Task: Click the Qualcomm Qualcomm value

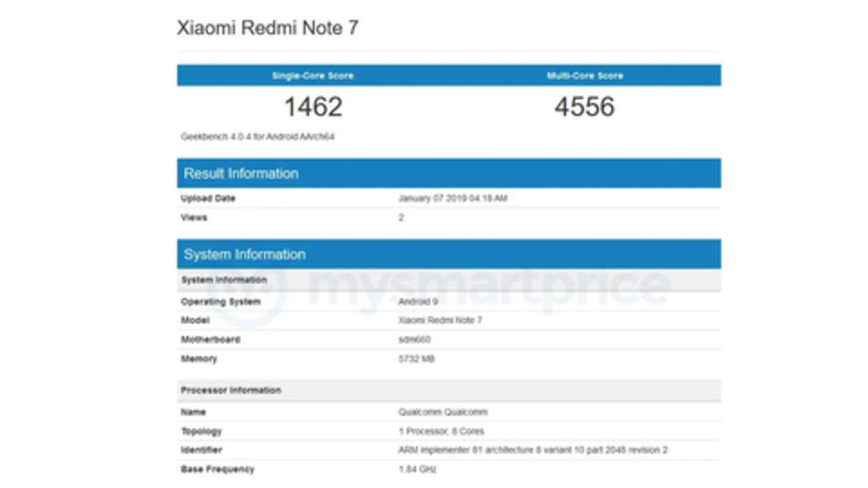Action: tap(443, 412)
